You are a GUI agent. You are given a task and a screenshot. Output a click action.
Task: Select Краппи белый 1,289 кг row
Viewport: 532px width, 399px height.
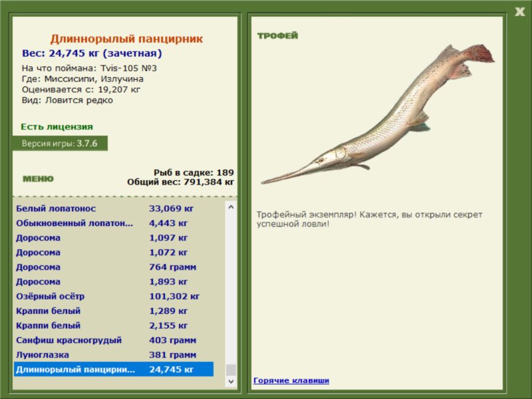114,311
